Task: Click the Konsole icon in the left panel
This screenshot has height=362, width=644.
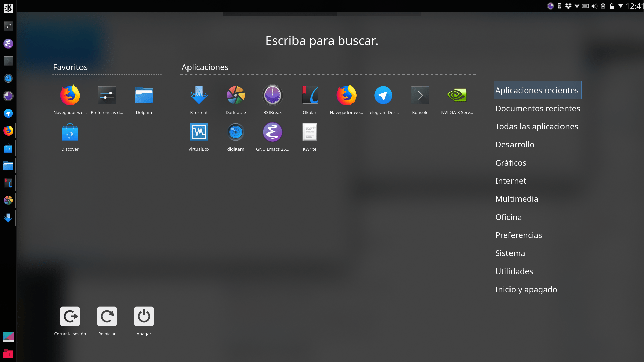Action: (8, 61)
